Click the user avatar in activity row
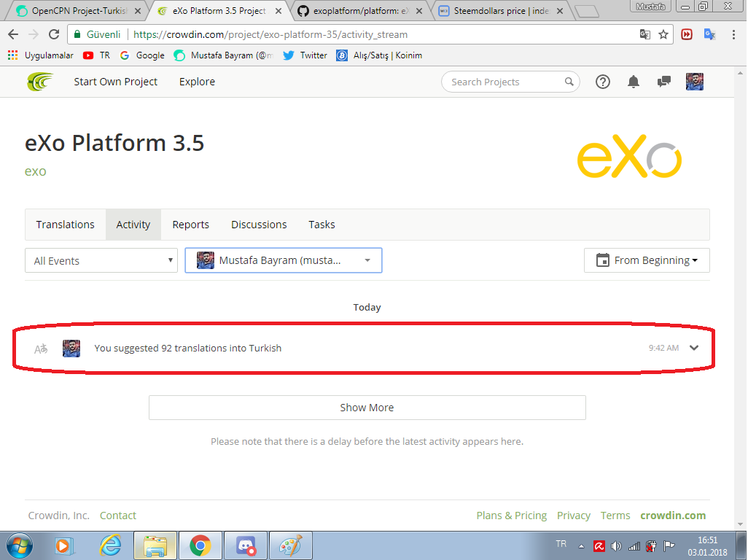The width and height of the screenshot is (748, 560). [x=71, y=349]
